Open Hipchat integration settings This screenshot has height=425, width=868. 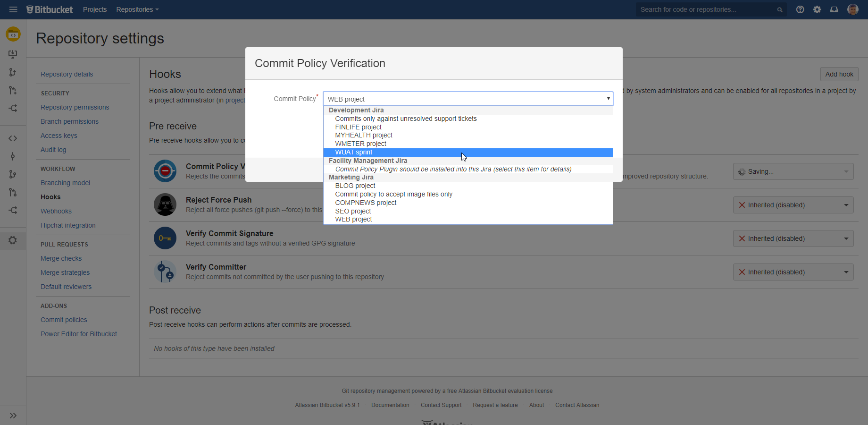(x=68, y=225)
